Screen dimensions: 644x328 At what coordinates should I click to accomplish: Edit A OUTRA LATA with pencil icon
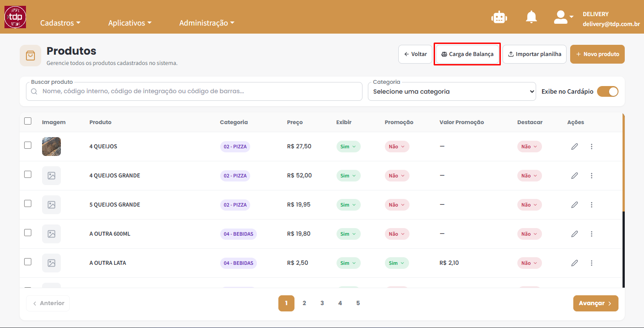pyautogui.click(x=575, y=263)
